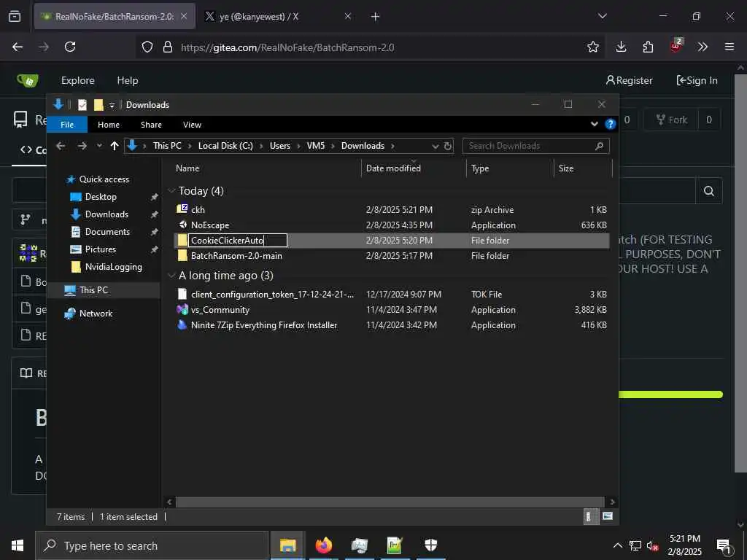The height and width of the screenshot is (560, 747).
Task: Select Network in navigation pane
Action: pyautogui.click(x=96, y=314)
